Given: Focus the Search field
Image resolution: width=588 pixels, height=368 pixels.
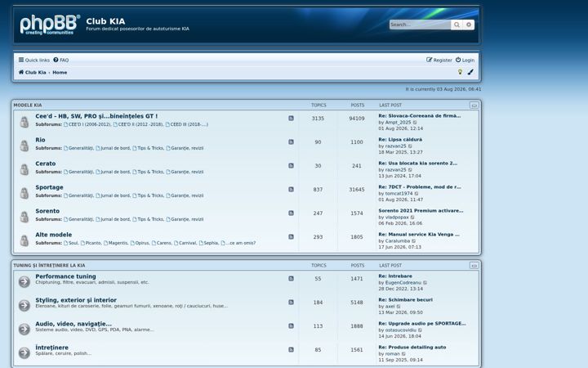Looking at the screenshot, I should click(x=420, y=25).
